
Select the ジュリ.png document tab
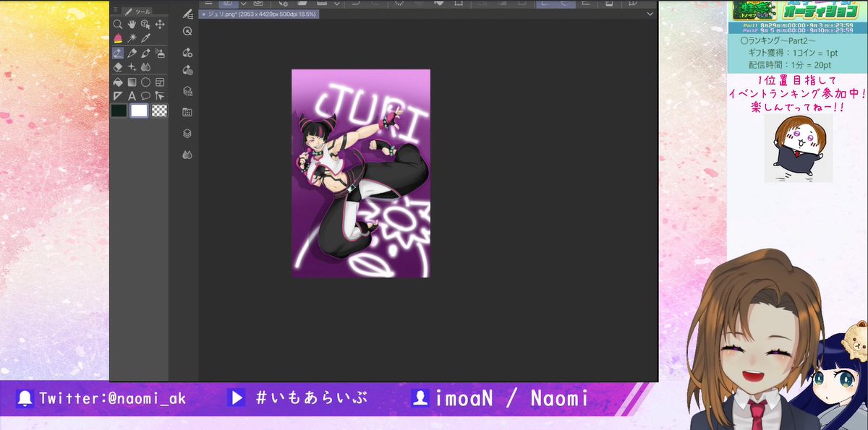tap(258, 14)
